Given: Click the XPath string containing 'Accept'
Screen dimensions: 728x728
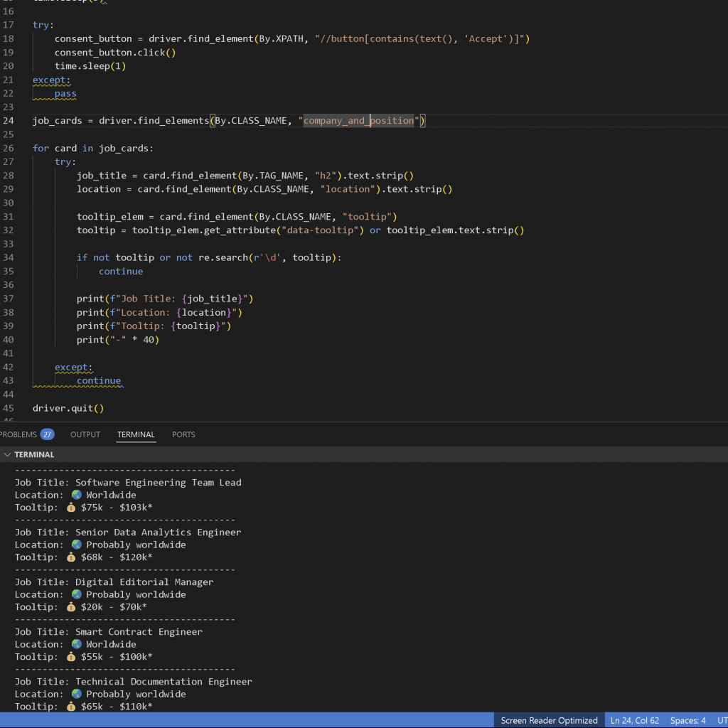Looking at the screenshot, I should point(422,39).
